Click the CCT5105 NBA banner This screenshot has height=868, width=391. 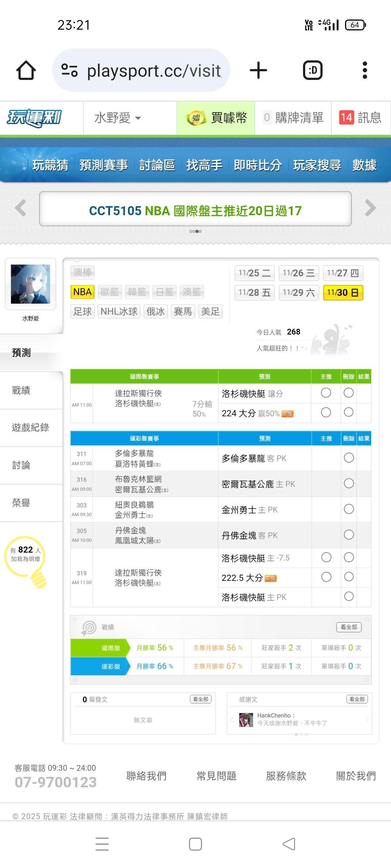(195, 209)
